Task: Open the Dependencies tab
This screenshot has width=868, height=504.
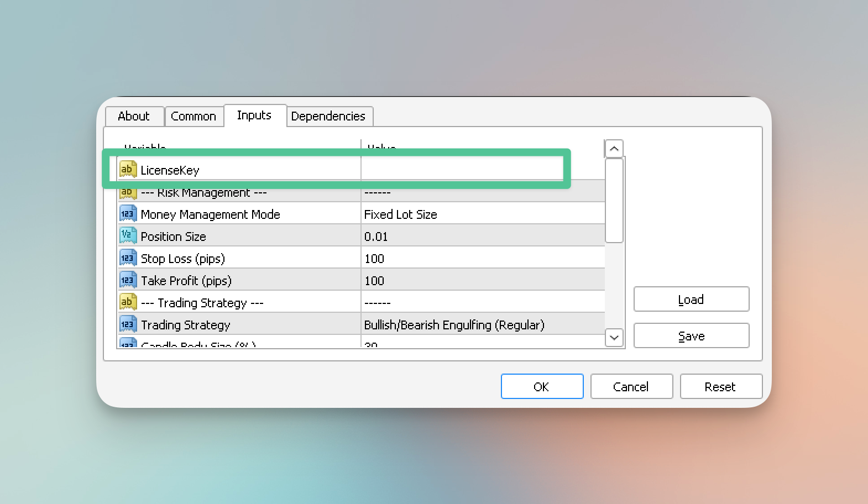Action: pos(328,117)
